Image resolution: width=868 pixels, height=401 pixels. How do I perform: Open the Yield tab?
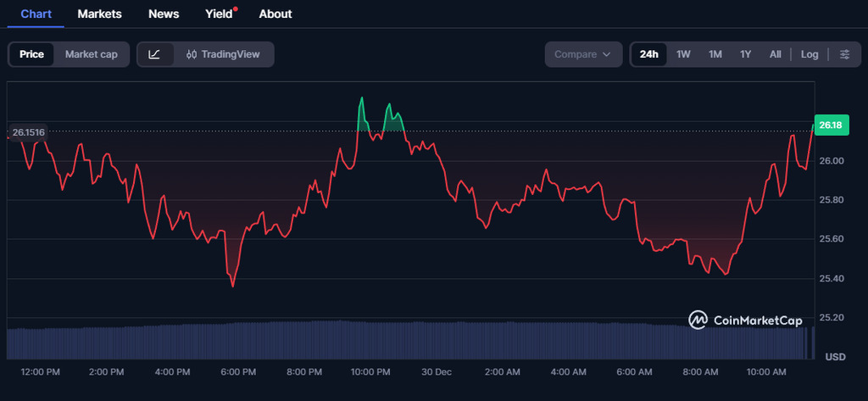point(219,14)
